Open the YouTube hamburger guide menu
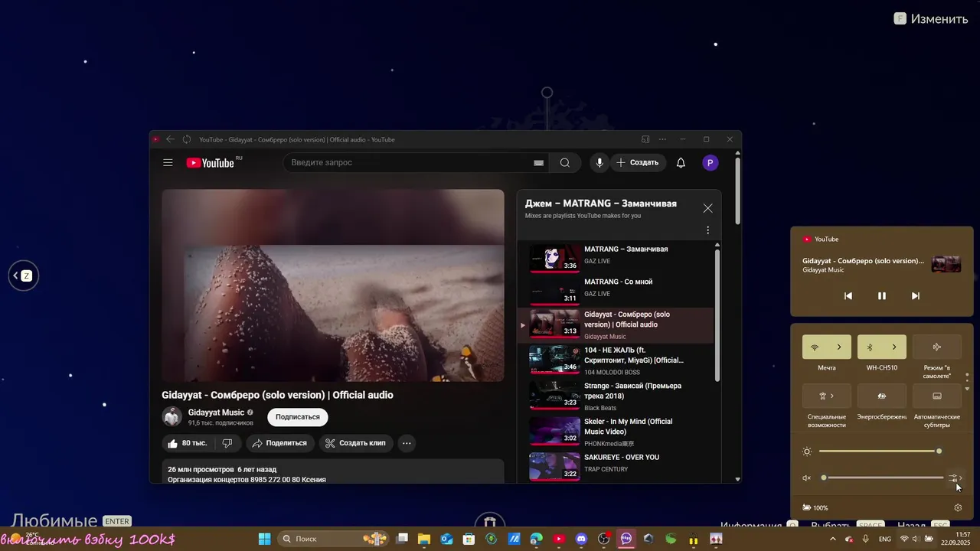Screen dimensions: 980x551 tap(168, 162)
